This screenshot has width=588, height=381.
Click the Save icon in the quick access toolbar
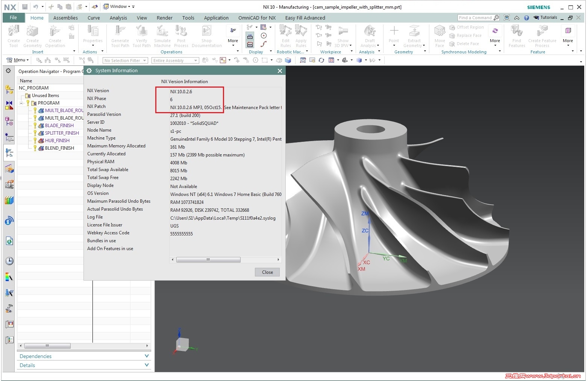(x=25, y=7)
